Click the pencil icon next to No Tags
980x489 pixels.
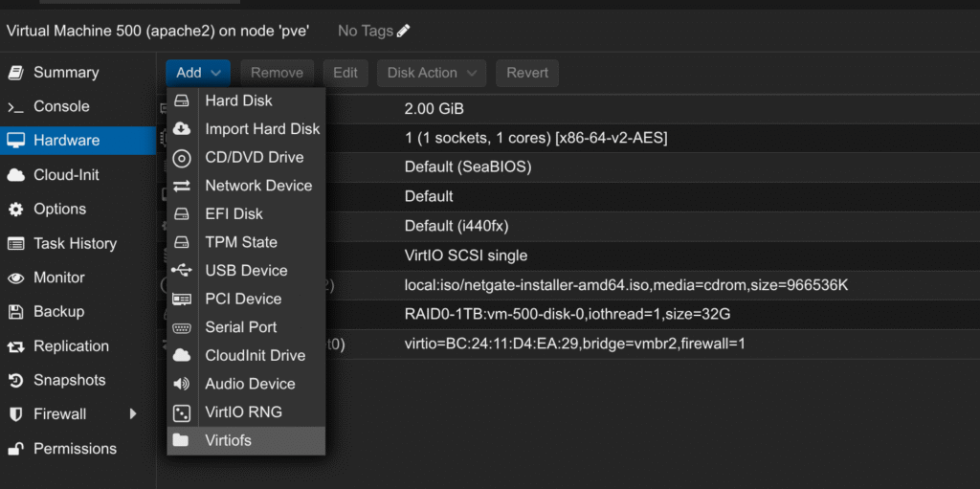pos(403,31)
